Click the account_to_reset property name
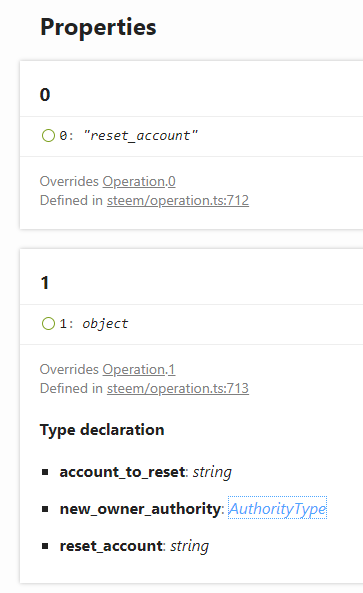 point(122,472)
